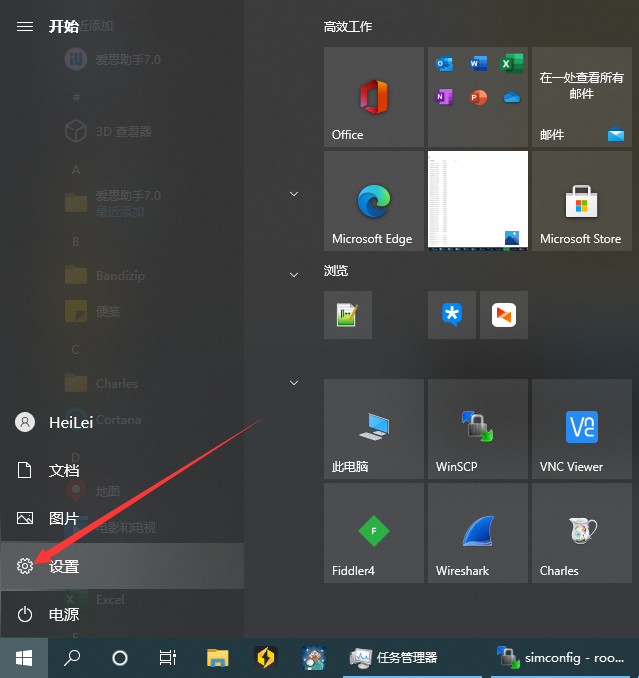The image size is (639, 678).
Task: Open the 此电脑 This PC tile
Action: pyautogui.click(x=374, y=429)
